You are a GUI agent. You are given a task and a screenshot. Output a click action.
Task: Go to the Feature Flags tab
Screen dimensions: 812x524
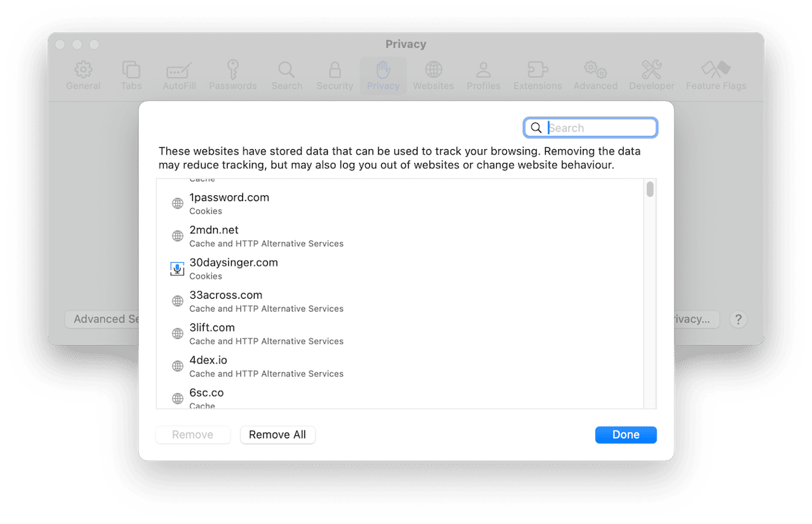(x=716, y=76)
